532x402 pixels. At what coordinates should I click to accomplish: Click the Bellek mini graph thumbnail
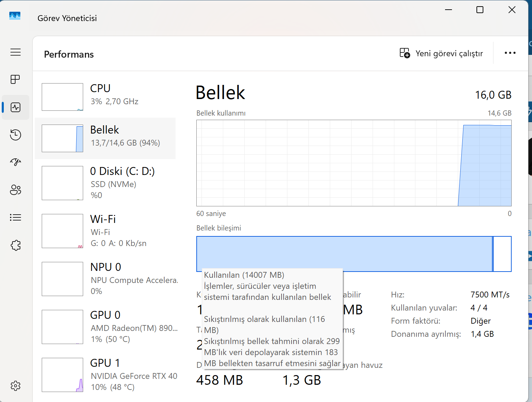tap(62, 138)
